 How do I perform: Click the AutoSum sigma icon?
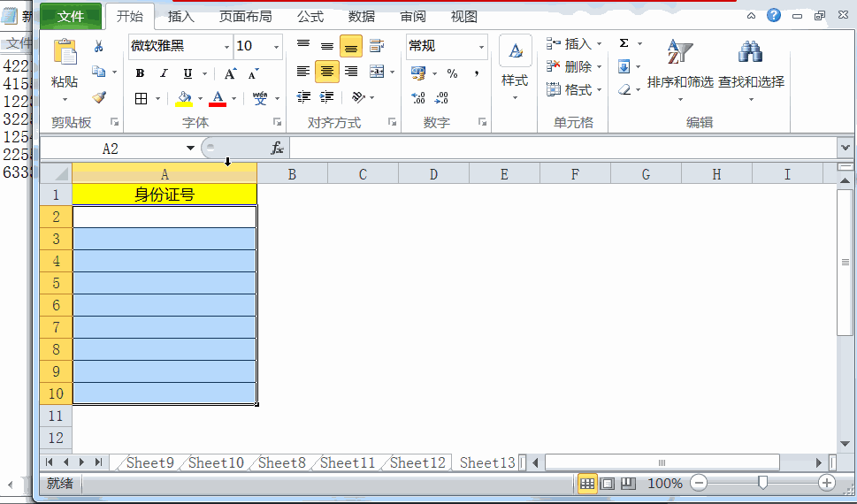click(x=624, y=43)
